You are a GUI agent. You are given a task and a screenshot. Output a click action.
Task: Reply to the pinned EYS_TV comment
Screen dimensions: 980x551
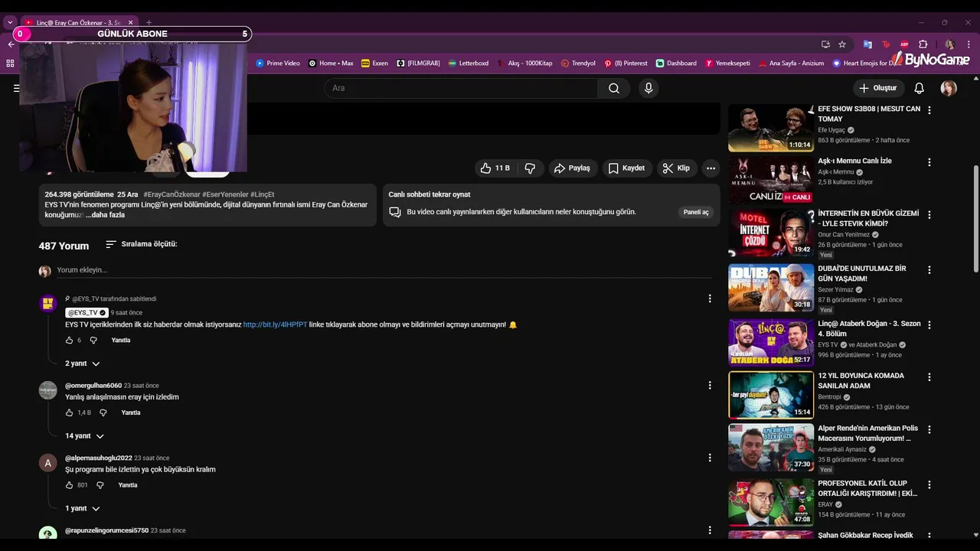pos(121,341)
